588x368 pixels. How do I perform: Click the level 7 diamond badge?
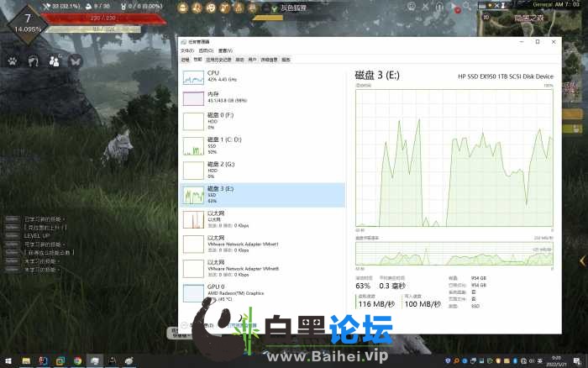pos(28,24)
